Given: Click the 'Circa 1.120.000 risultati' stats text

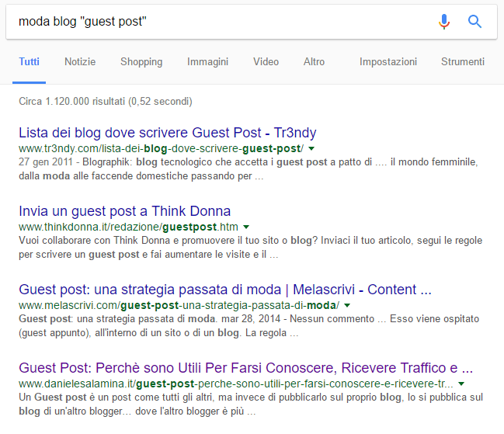Looking at the screenshot, I should (x=105, y=101).
